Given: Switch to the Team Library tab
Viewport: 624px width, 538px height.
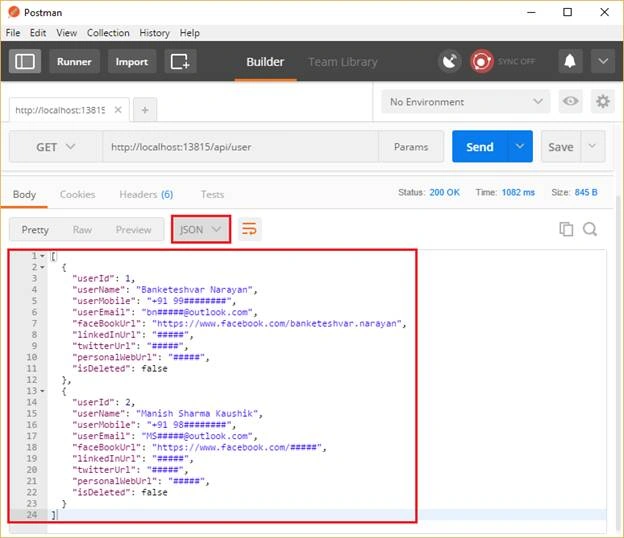Looking at the screenshot, I should click(343, 62).
